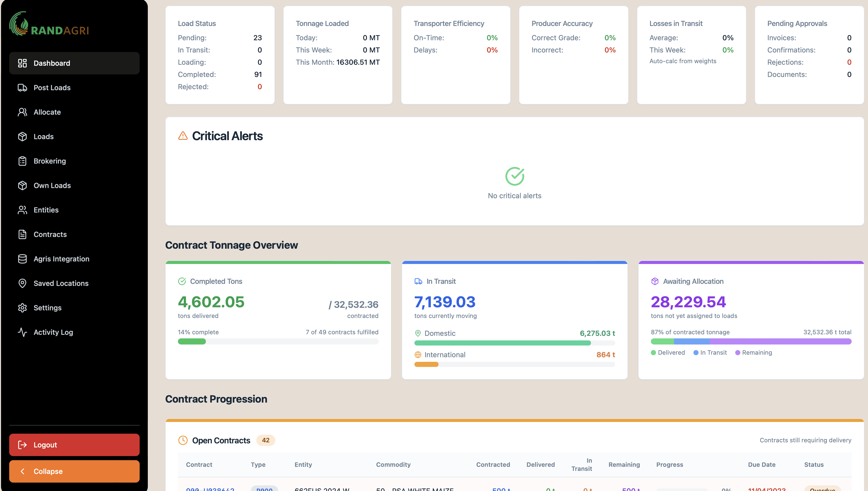
Task: Click the Post Loads truck icon
Action: tap(22, 88)
